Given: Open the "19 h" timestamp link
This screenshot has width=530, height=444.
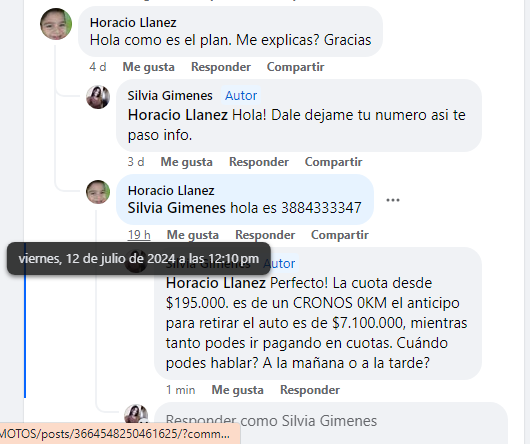Looking at the screenshot, I should click(139, 235).
